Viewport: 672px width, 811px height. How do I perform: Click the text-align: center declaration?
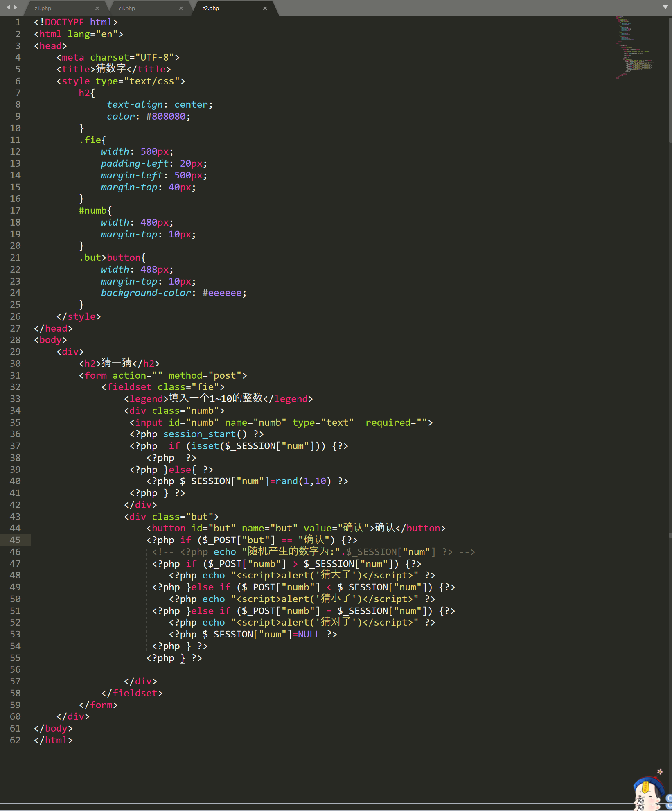click(160, 104)
